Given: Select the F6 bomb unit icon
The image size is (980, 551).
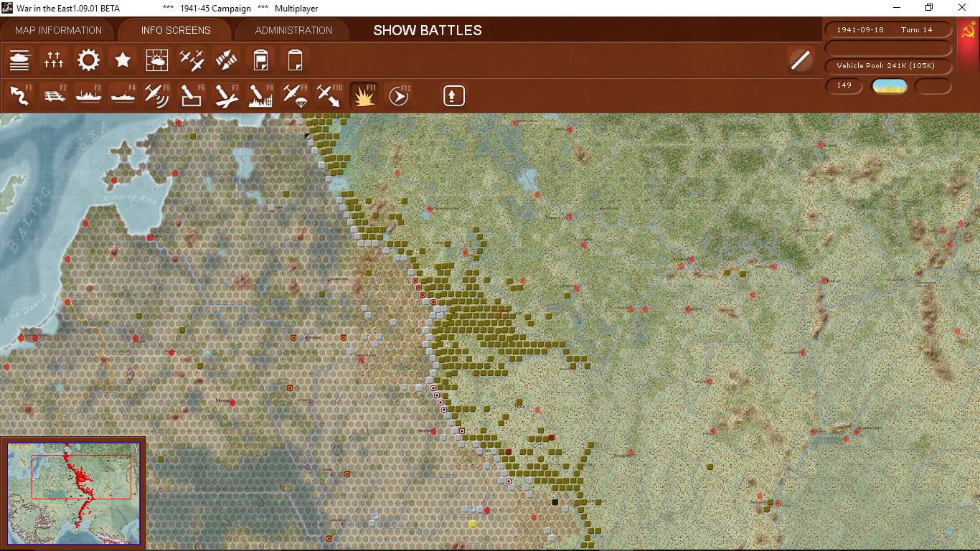Looking at the screenshot, I should (192, 95).
